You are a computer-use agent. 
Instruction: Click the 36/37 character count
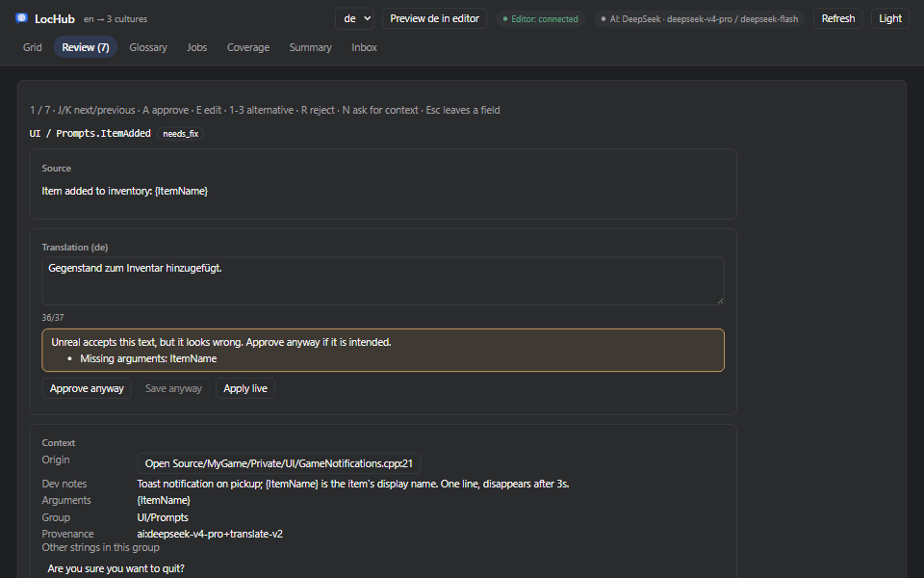pyautogui.click(x=52, y=317)
